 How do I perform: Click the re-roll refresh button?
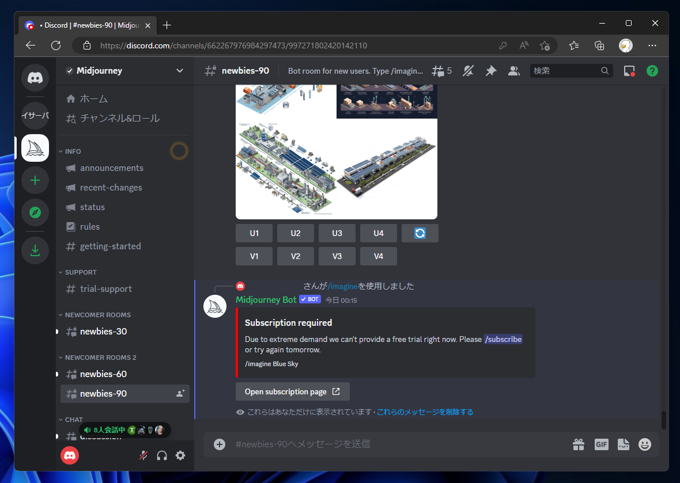tap(420, 233)
